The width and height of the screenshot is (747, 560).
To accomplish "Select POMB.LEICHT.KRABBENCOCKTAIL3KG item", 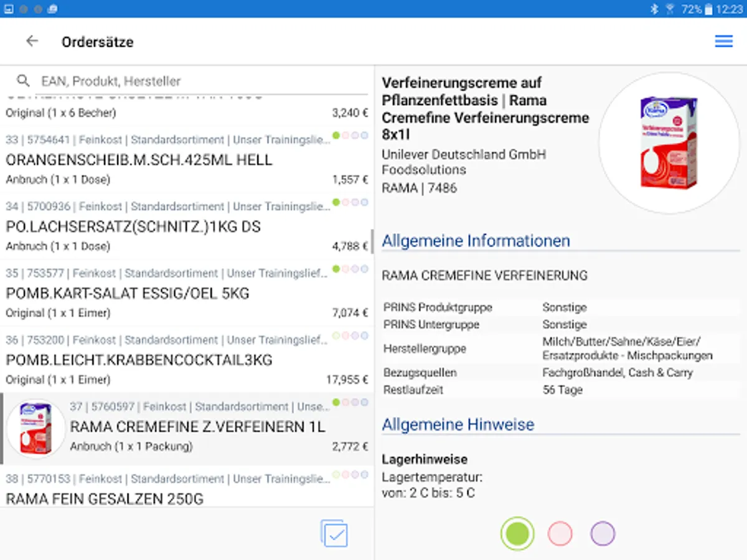I will [x=187, y=360].
